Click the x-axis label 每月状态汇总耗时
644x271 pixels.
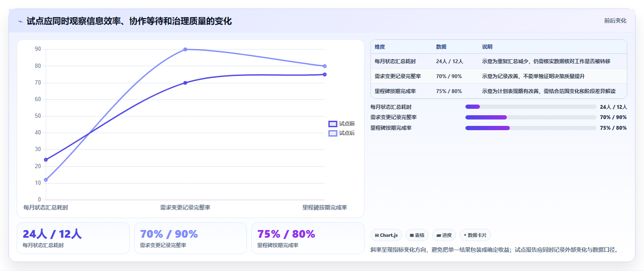(46, 207)
